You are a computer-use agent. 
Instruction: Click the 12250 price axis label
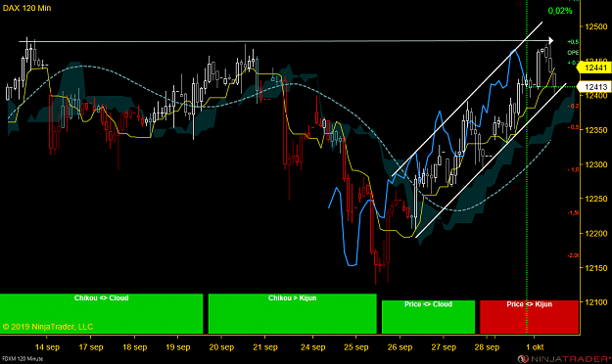(x=596, y=199)
